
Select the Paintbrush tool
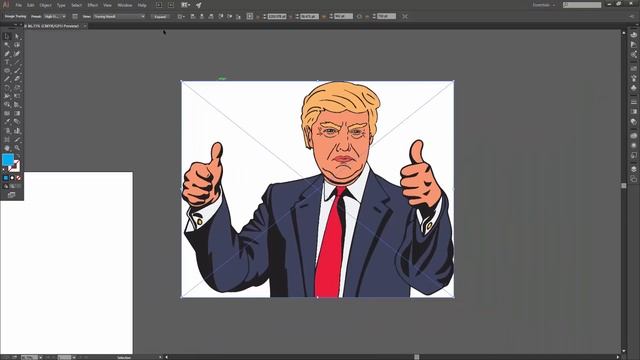pos(17,71)
